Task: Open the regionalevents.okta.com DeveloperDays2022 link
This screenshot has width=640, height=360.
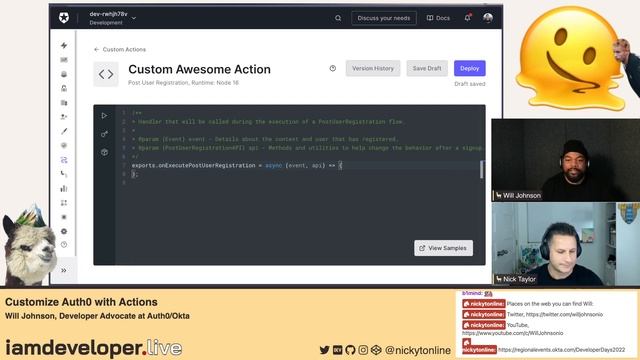Action: [x=561, y=350]
